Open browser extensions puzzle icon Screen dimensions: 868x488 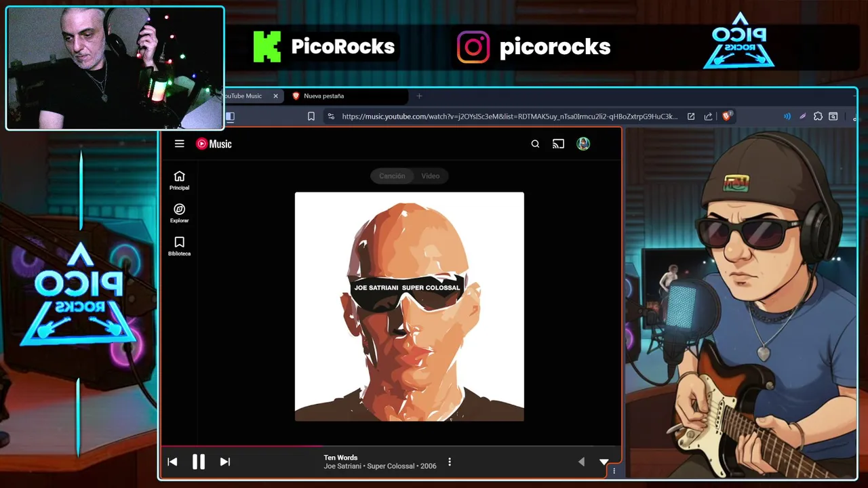click(818, 117)
